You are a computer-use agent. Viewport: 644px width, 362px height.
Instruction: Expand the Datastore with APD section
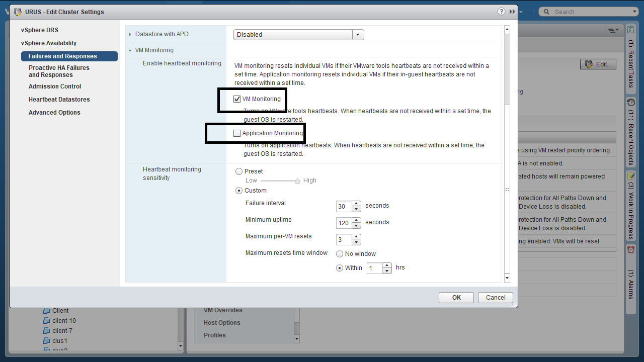point(130,34)
